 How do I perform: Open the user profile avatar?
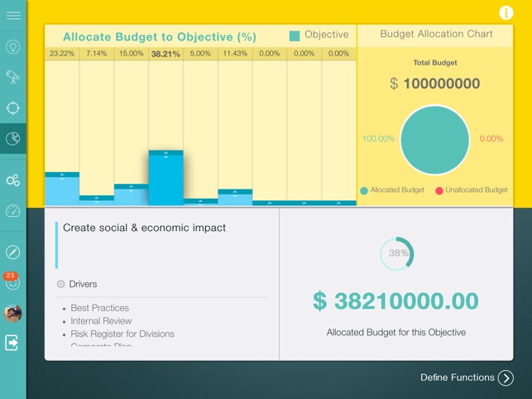[13, 313]
